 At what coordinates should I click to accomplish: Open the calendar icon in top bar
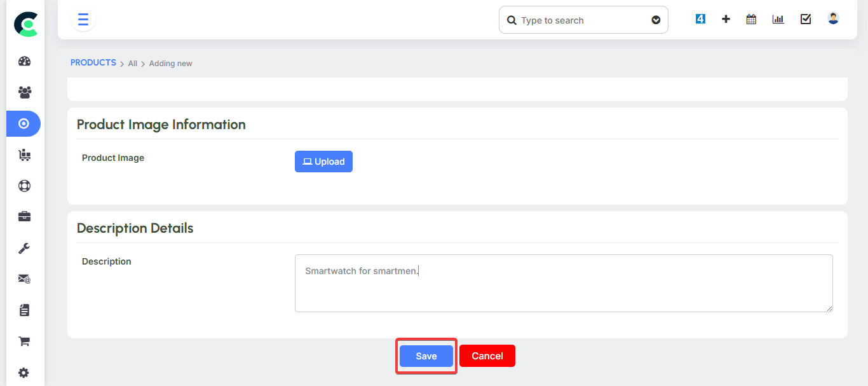(x=751, y=19)
